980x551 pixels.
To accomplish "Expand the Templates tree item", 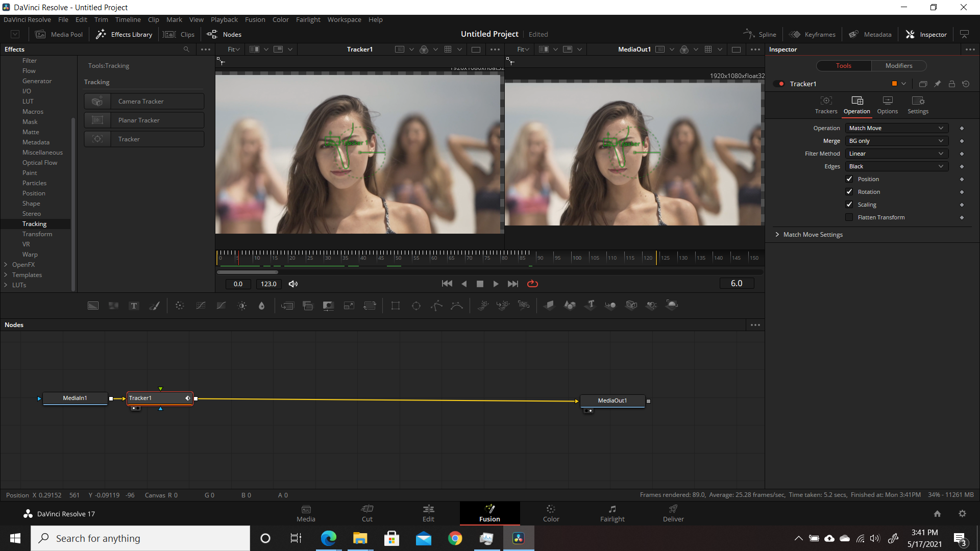I will [x=6, y=275].
